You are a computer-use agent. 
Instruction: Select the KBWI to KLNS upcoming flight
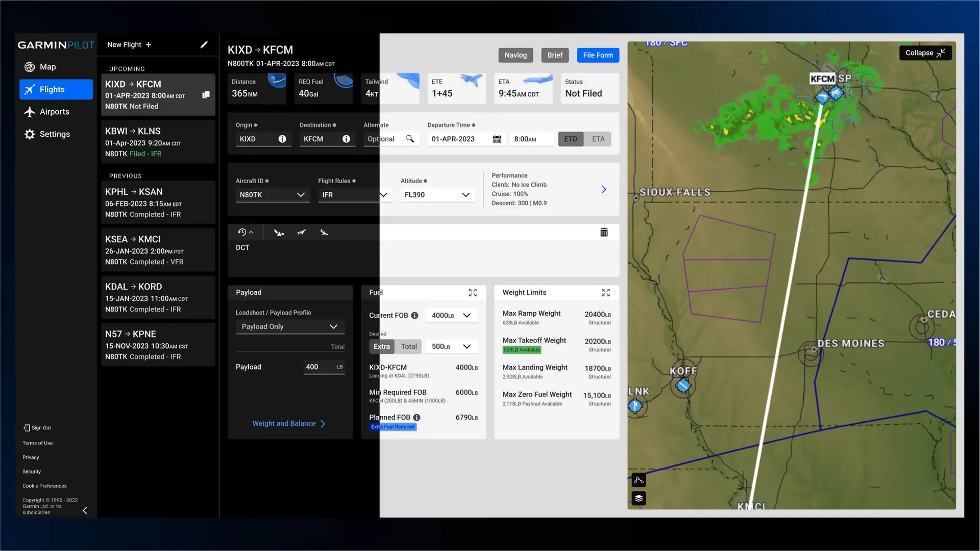[x=158, y=142]
